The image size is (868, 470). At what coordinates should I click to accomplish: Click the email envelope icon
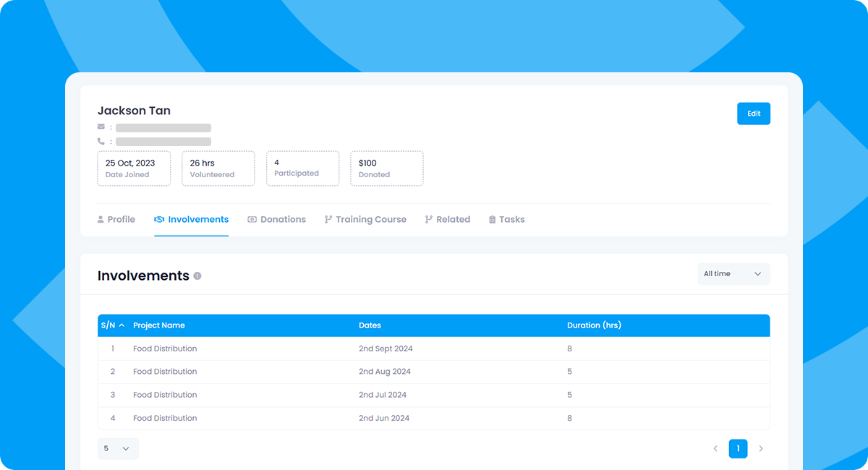tap(101, 127)
